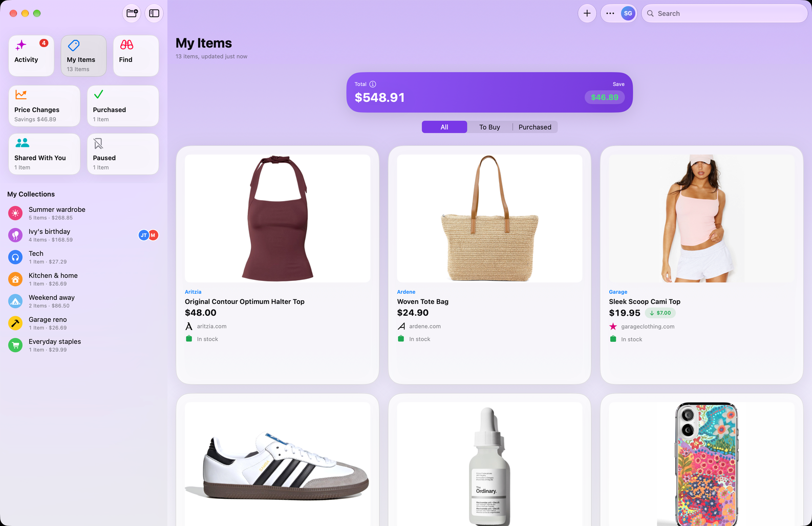Viewport: 812px width, 526px height.
Task: Click the Tech headphones collection icon
Action: click(x=15, y=257)
